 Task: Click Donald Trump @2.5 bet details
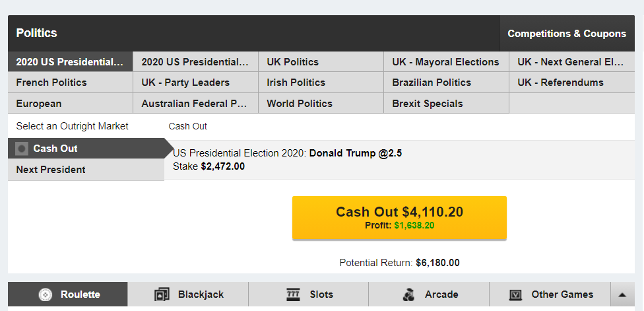tap(355, 153)
